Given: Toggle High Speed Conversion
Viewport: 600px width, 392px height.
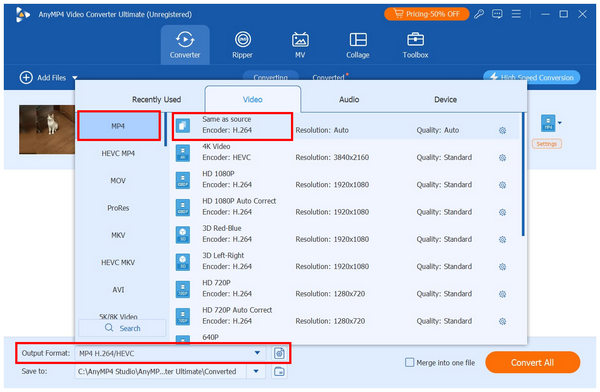Looking at the screenshot, I should pyautogui.click(x=532, y=77).
